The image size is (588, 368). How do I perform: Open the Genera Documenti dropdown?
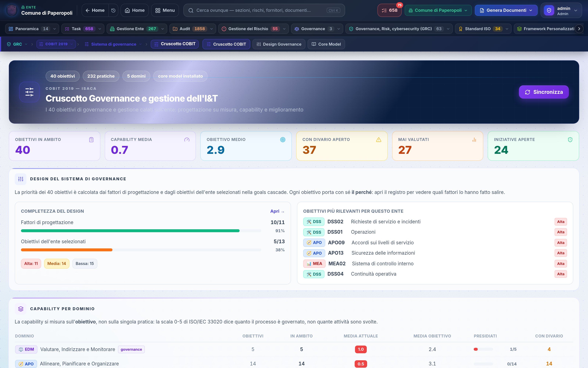[506, 10]
